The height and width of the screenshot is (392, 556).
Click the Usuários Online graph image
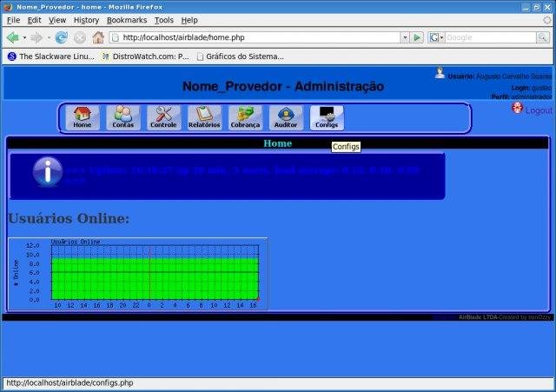click(138, 274)
